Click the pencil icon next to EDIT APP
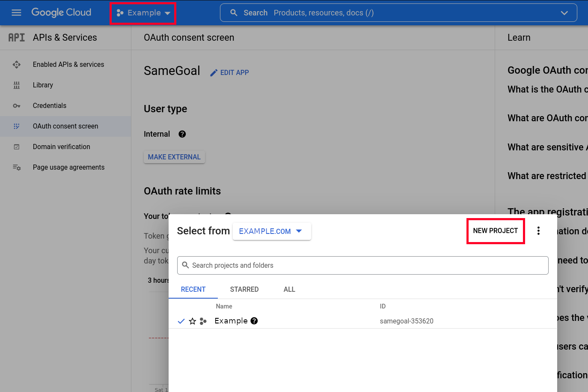 pyautogui.click(x=214, y=73)
